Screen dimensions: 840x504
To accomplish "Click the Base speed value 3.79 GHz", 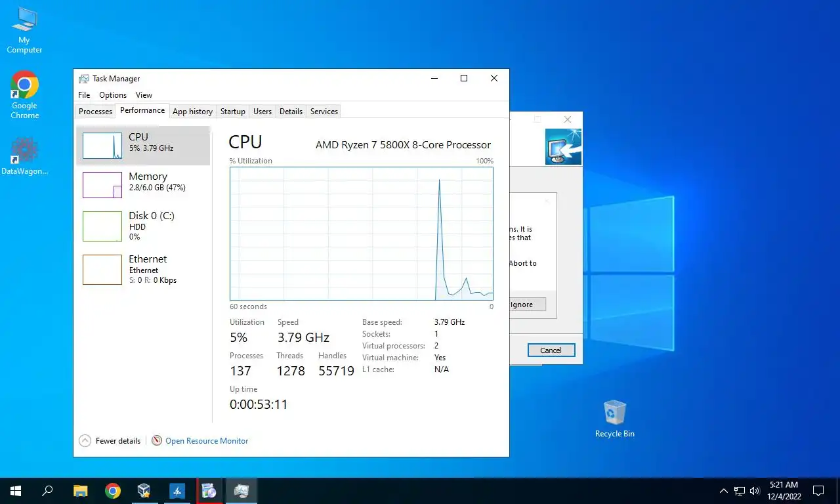I will click(x=450, y=322).
